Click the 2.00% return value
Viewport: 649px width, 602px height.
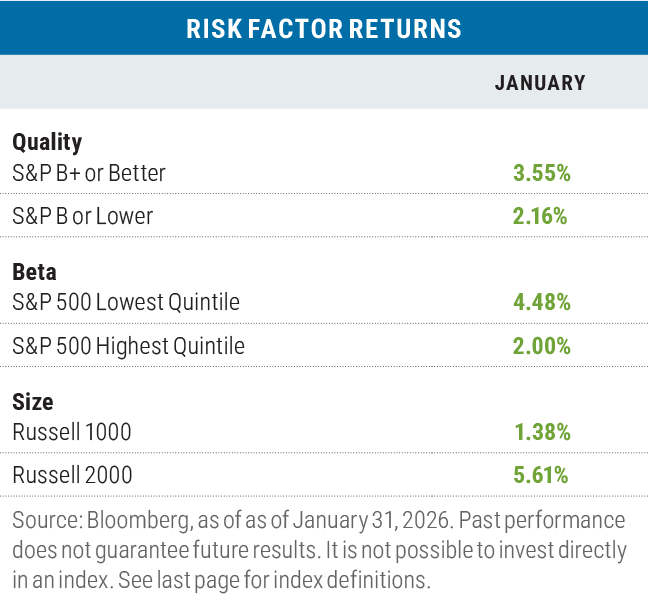541,346
